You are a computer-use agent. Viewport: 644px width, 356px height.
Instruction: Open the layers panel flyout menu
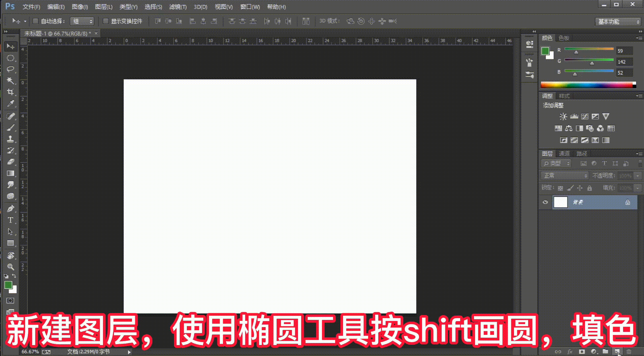[639, 154]
